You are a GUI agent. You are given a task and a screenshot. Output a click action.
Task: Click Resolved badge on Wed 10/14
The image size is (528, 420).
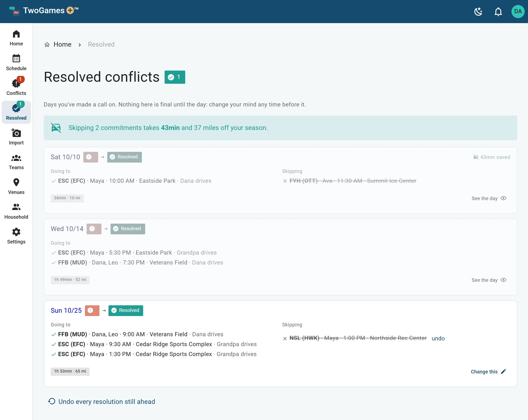click(x=128, y=229)
